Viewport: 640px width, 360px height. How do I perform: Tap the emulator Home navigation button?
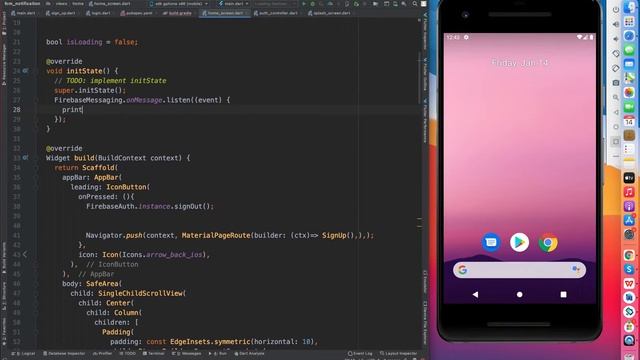pyautogui.click(x=519, y=294)
